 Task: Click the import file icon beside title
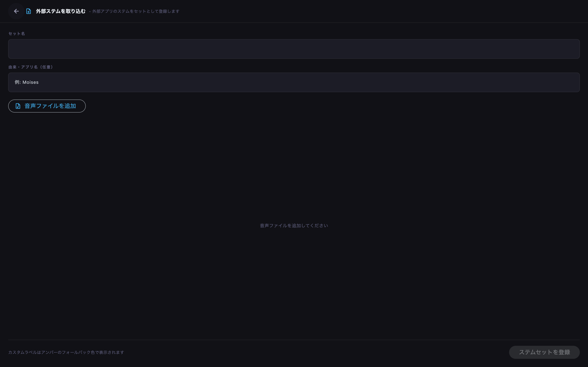(28, 11)
